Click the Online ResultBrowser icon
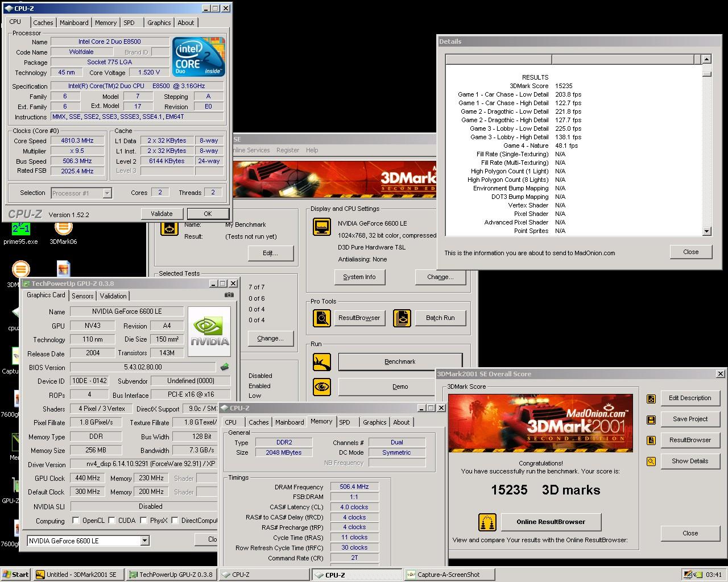Image resolution: width=728 pixels, height=582 pixels. pos(487,522)
